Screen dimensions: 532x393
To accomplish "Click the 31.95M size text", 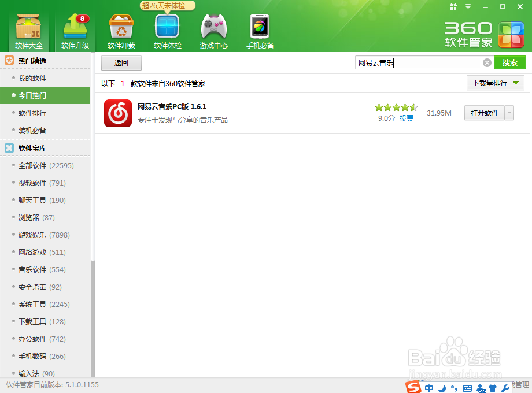I will click(x=439, y=113).
